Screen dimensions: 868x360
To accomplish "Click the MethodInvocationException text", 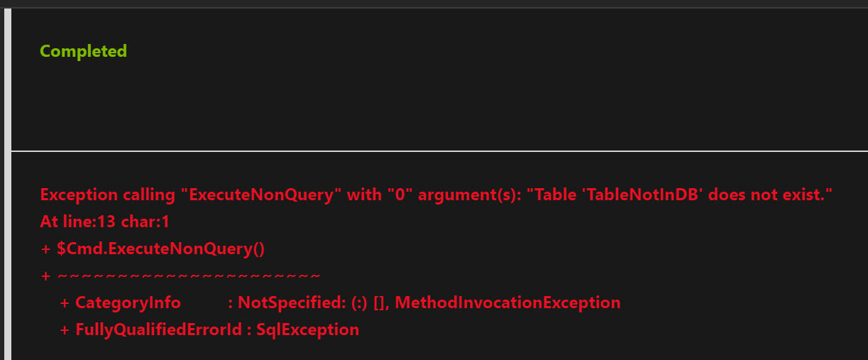I will 507,302.
